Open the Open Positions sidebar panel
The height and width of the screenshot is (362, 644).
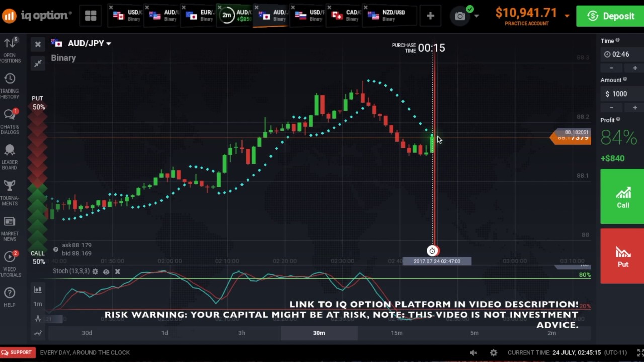pyautogui.click(x=10, y=50)
